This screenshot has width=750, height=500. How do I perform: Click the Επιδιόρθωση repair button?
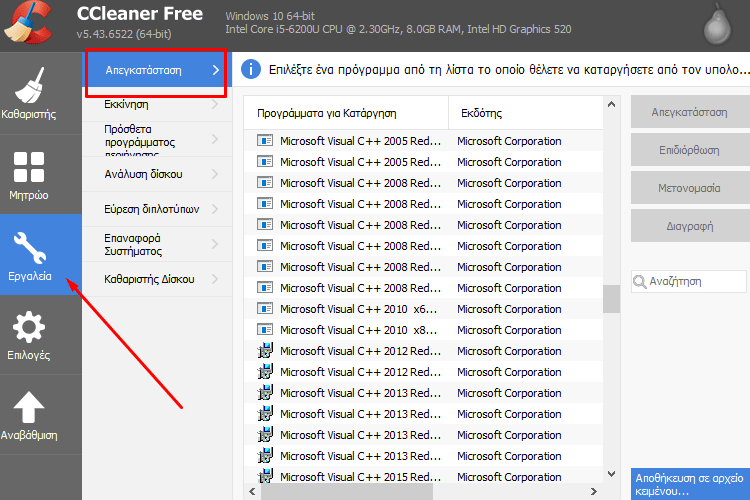tap(690, 150)
